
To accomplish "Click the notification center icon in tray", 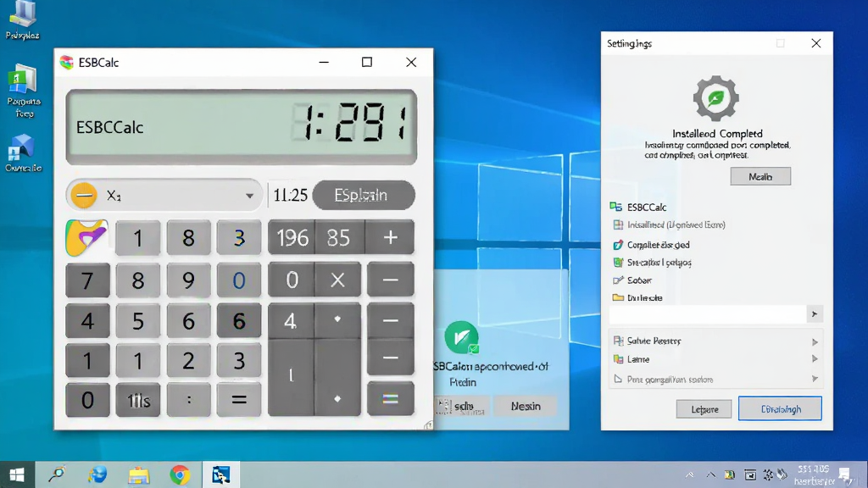I will click(844, 474).
